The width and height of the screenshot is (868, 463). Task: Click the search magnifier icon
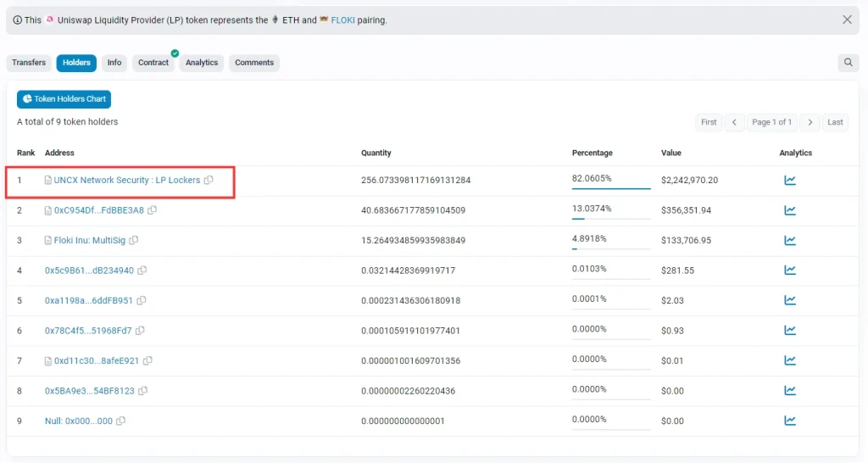pos(848,63)
